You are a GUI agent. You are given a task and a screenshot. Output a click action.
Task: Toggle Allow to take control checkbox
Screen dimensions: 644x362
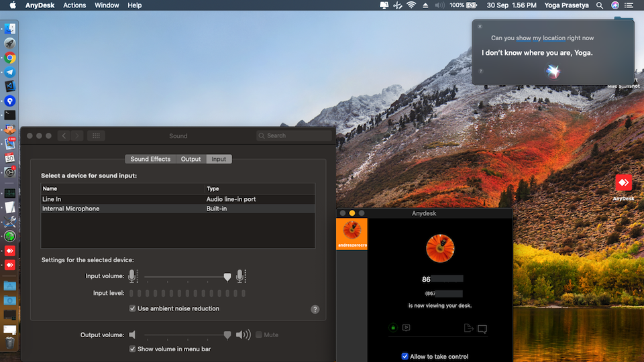(x=405, y=356)
